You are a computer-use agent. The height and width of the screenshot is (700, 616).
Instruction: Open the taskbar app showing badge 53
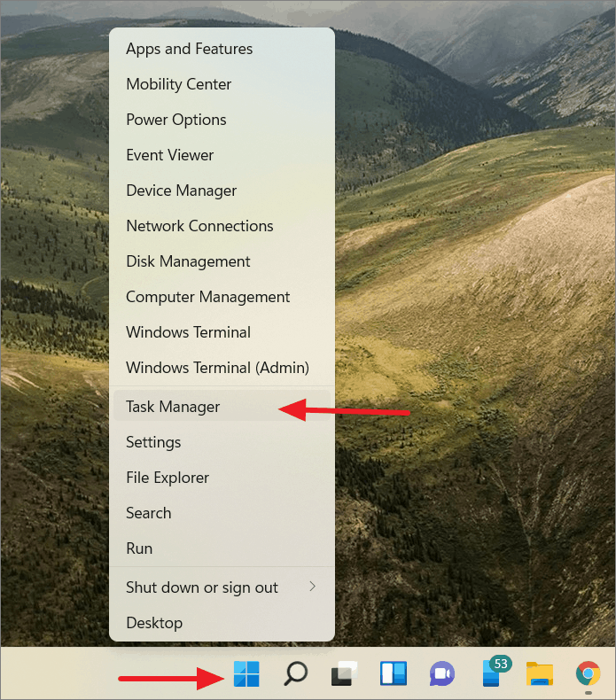click(494, 673)
